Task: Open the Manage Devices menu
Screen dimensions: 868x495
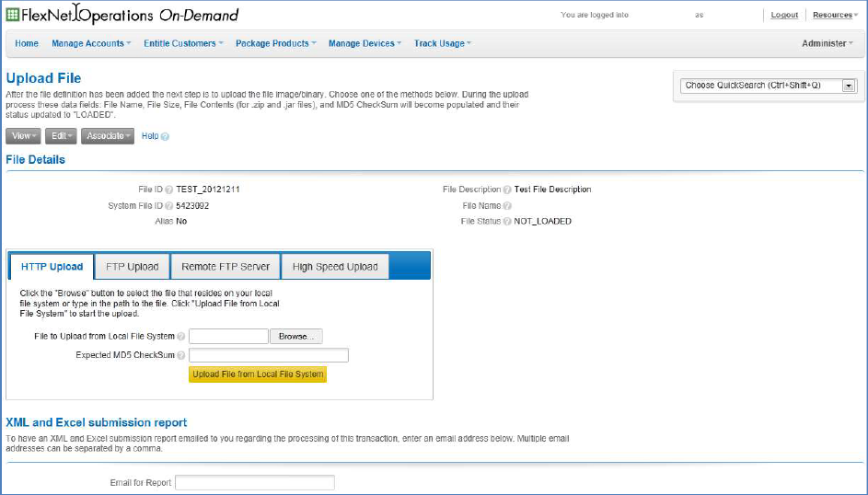Action: coord(365,43)
